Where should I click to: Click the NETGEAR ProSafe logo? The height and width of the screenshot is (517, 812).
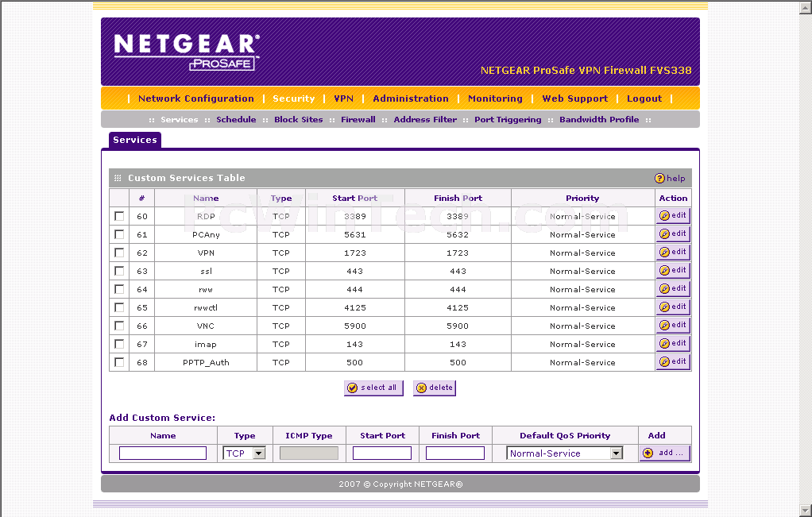(187, 52)
